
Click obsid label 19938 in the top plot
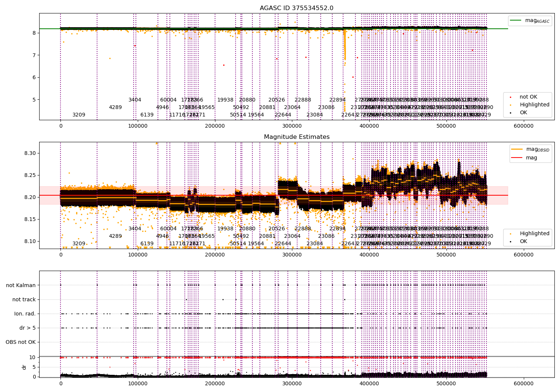coord(225,100)
